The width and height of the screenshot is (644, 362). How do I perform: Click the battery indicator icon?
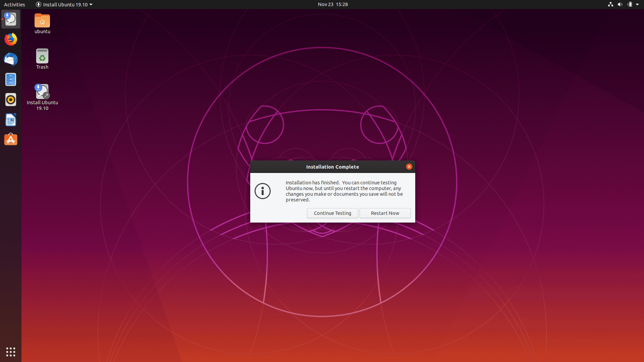[630, 4]
